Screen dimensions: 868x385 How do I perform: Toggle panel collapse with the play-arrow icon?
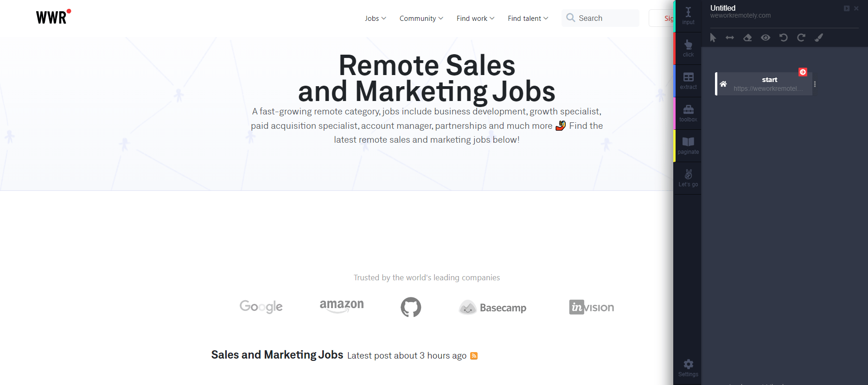pyautogui.click(x=847, y=8)
